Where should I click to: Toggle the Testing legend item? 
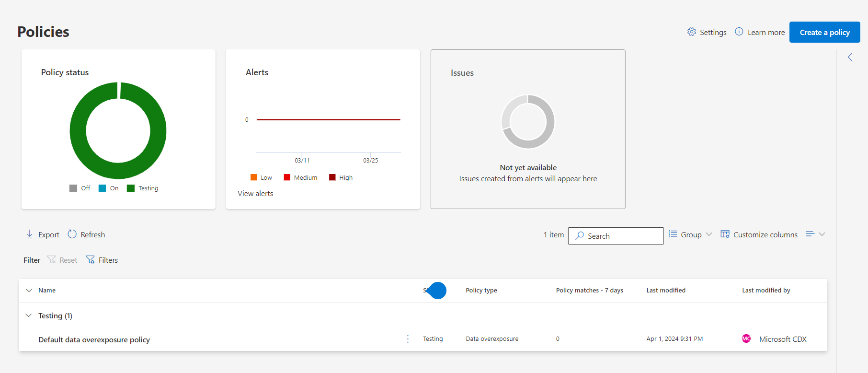(x=143, y=188)
